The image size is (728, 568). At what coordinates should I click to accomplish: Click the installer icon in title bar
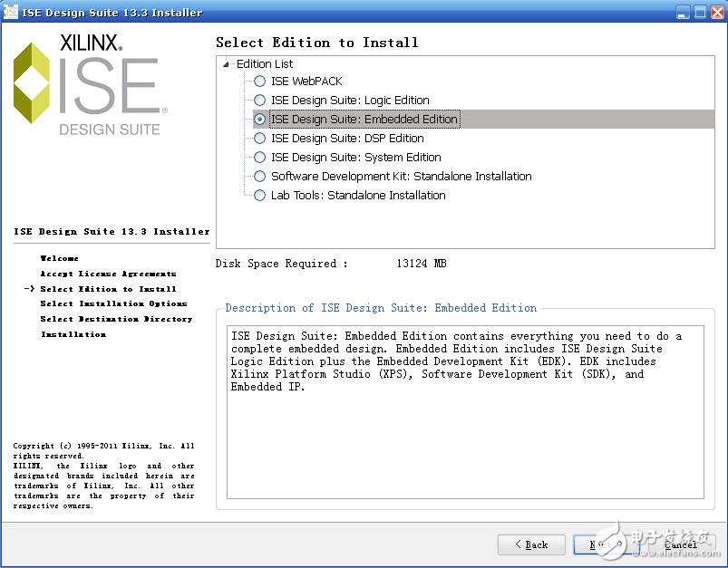tap(10, 12)
